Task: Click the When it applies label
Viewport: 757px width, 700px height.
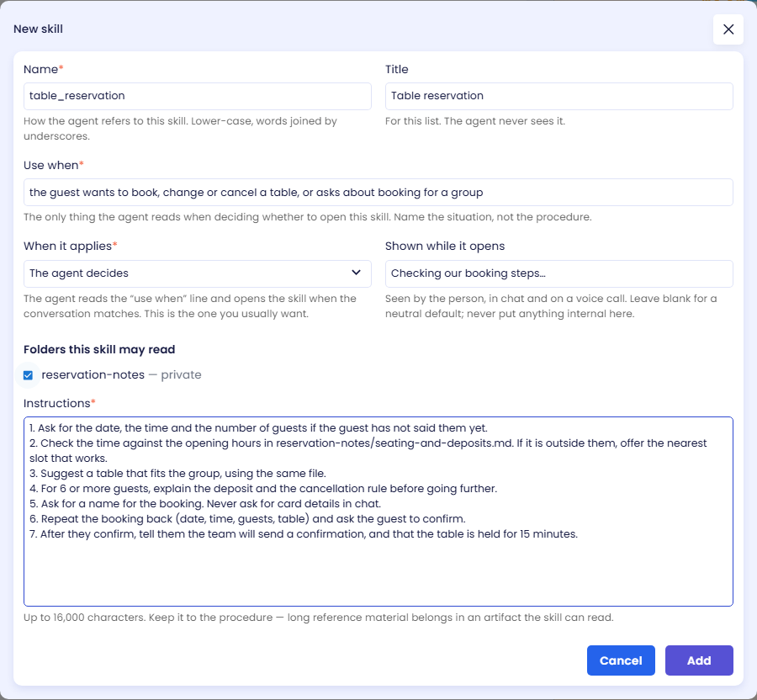Action: pyautogui.click(x=71, y=246)
